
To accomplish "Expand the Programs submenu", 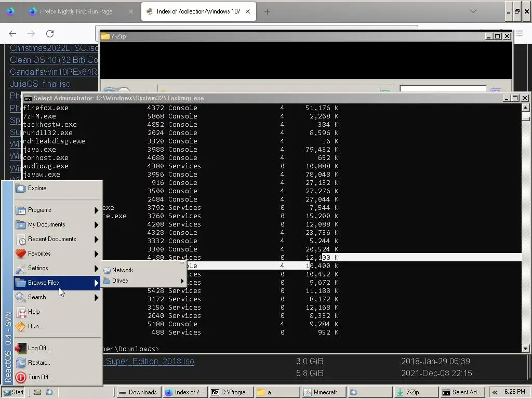I will [58, 210].
